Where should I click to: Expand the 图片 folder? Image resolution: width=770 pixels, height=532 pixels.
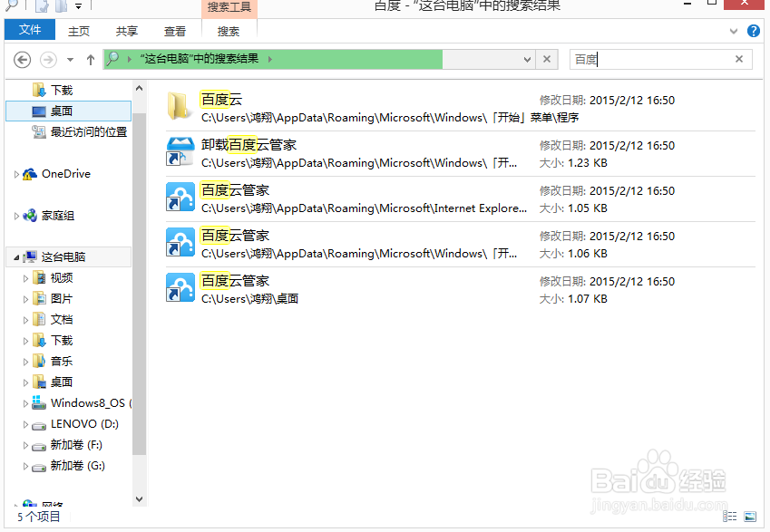click(25, 299)
